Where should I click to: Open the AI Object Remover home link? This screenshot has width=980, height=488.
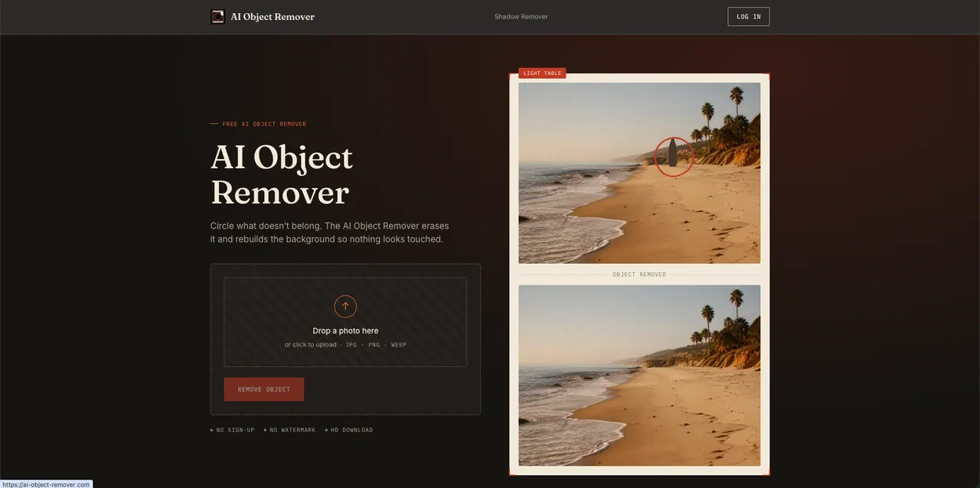(x=263, y=17)
